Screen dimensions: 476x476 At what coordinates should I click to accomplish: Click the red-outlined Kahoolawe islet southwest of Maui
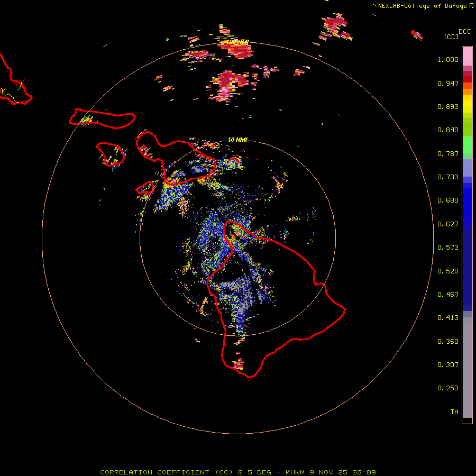[x=145, y=188]
